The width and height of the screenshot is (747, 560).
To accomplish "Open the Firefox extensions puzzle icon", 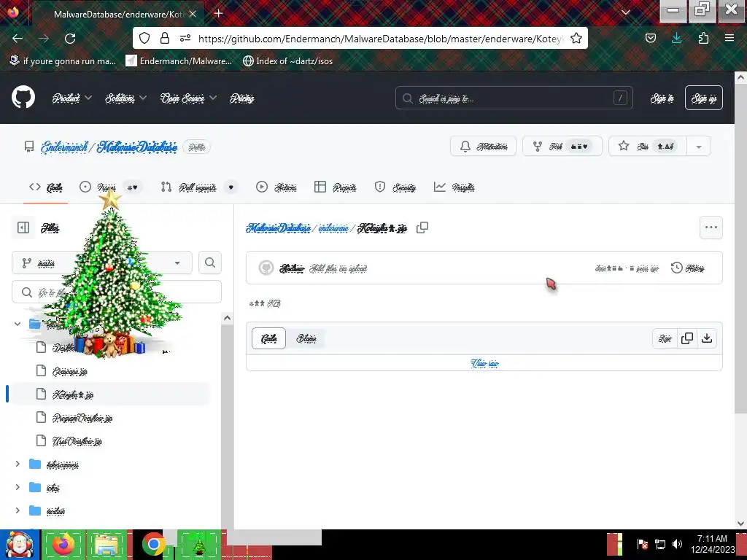I will [703, 38].
